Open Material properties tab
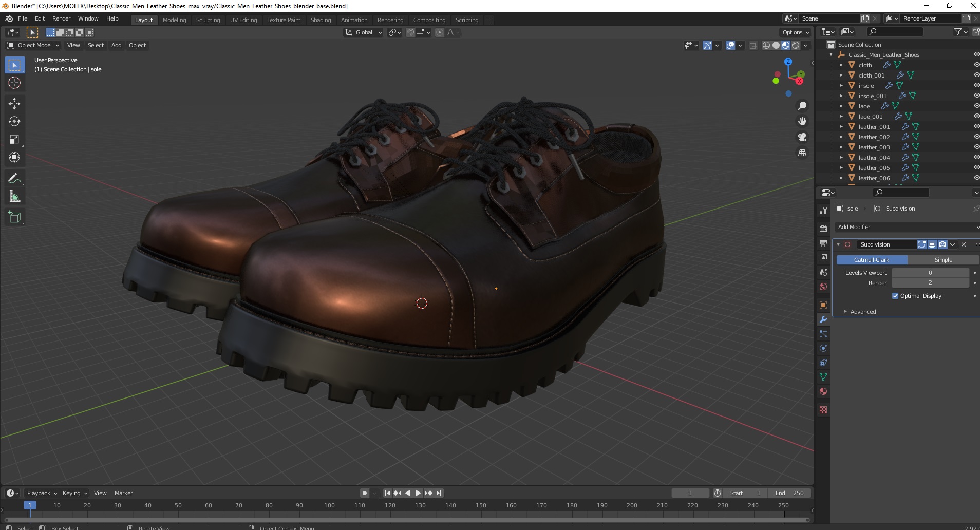This screenshot has width=980, height=530. [x=823, y=391]
